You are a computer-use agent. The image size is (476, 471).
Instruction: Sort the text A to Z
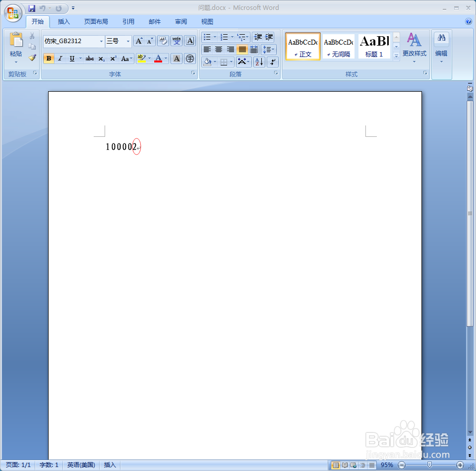(x=259, y=62)
